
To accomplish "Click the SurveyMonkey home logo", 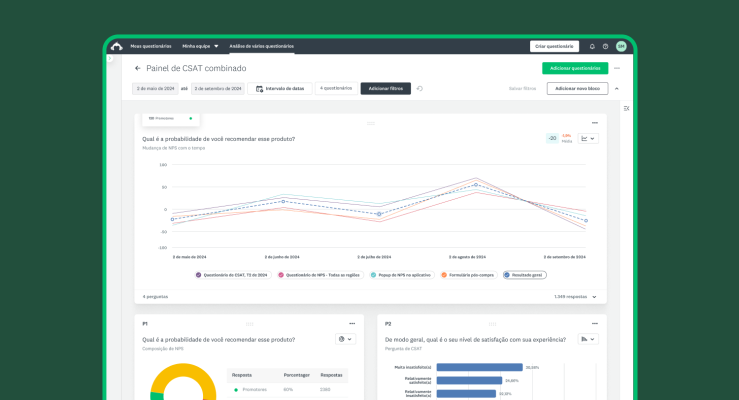I will tap(117, 46).
